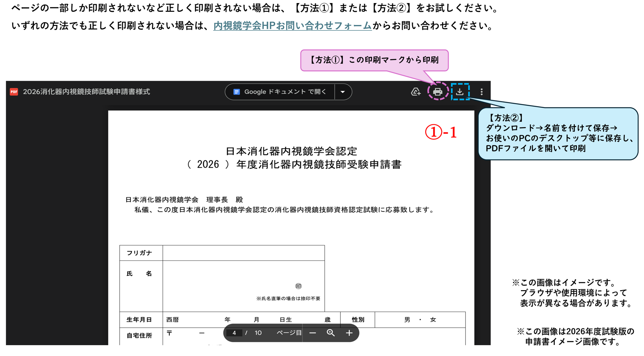Click the magnifier reset zoom icon
Viewport: 644px width, 356px height.
[x=331, y=333]
